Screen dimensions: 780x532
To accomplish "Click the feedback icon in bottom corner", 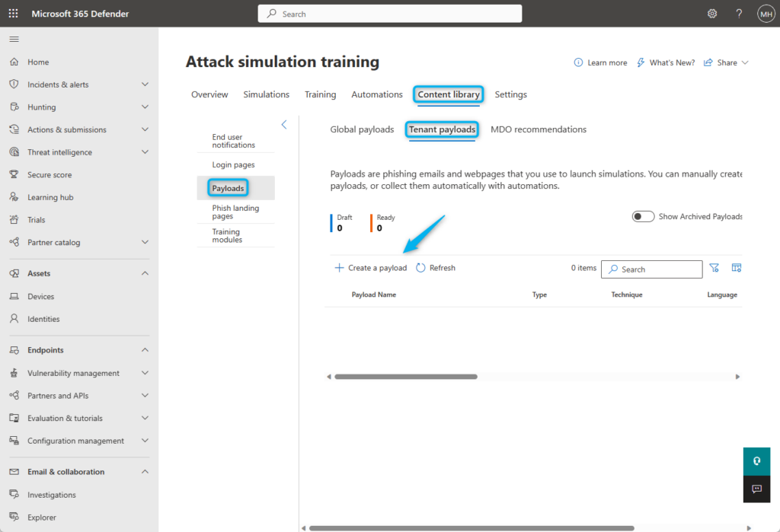I will click(756, 489).
